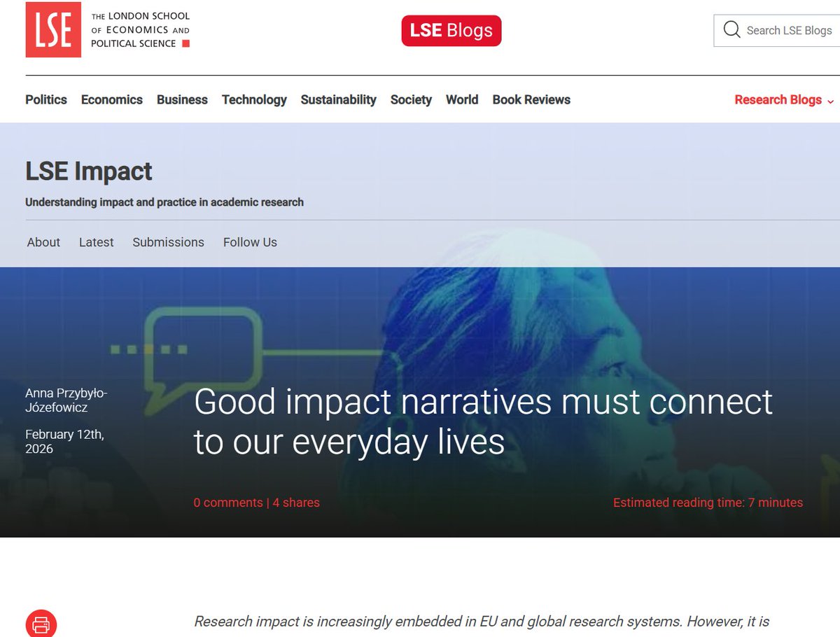Click the 4 shares text
The height and width of the screenshot is (637, 840).
click(x=296, y=503)
